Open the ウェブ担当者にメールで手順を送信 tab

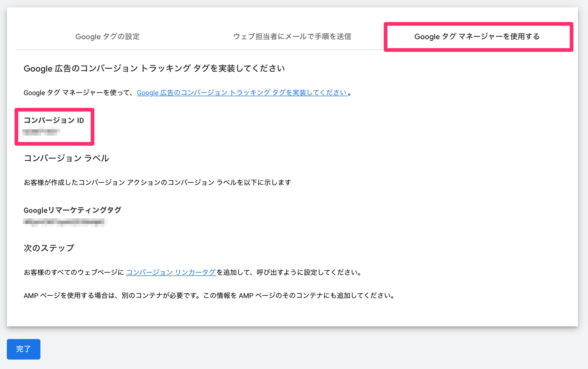pyautogui.click(x=292, y=37)
